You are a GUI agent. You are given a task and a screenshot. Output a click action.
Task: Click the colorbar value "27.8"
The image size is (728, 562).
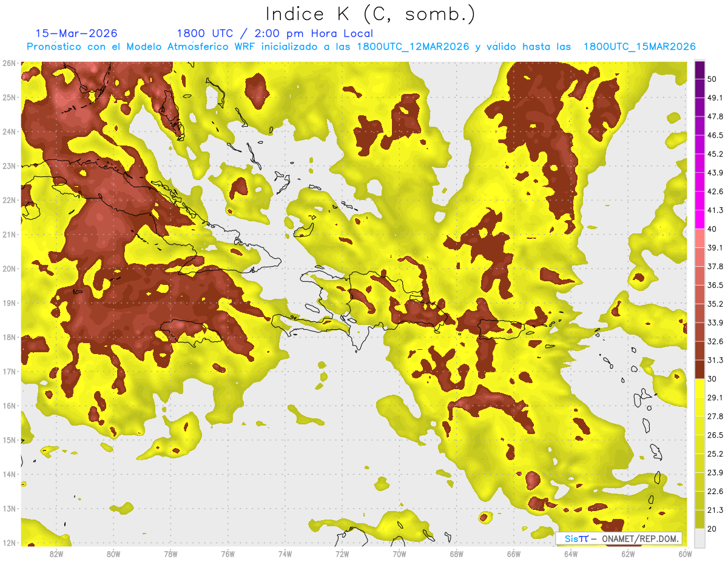(x=715, y=416)
